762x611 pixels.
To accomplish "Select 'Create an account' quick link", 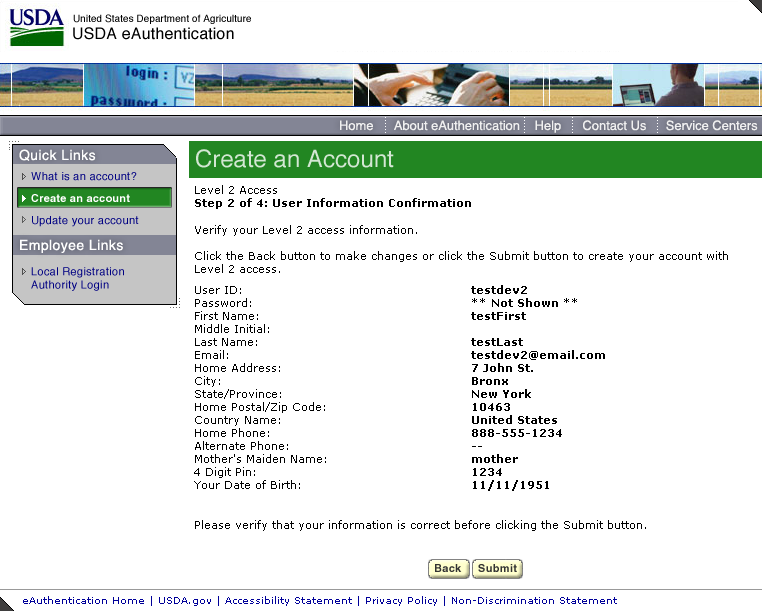I will [94, 198].
